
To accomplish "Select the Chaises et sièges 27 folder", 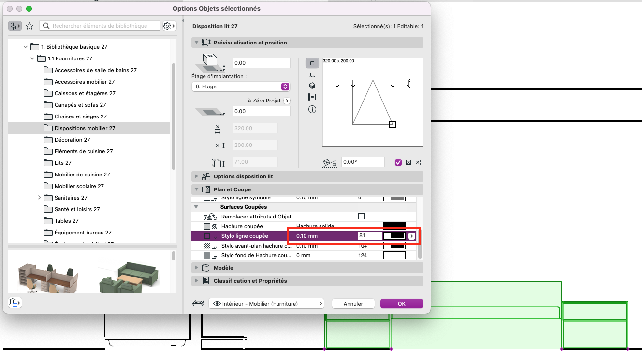I will pos(89,116).
